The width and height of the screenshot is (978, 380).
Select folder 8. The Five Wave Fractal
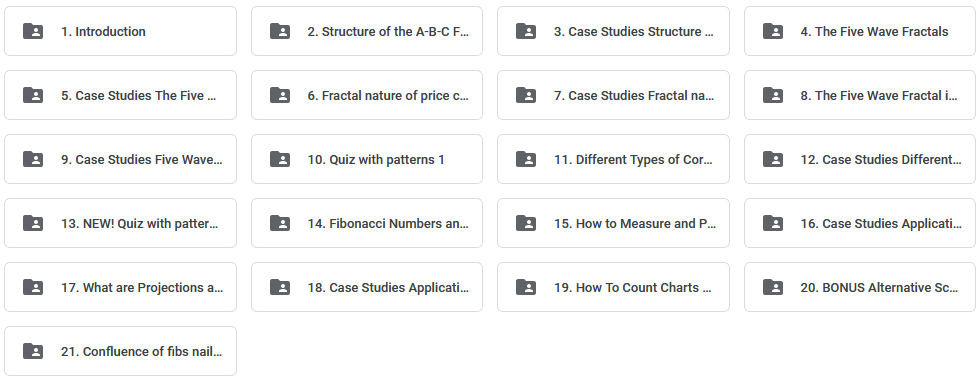[x=859, y=95]
